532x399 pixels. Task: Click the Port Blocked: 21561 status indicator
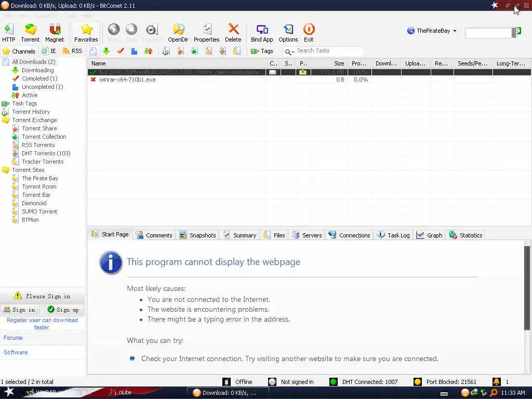point(445,382)
